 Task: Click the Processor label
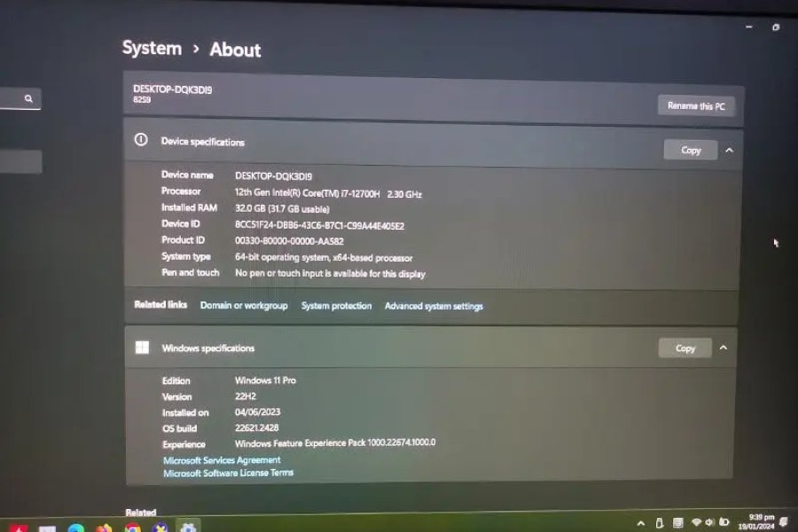tap(181, 192)
